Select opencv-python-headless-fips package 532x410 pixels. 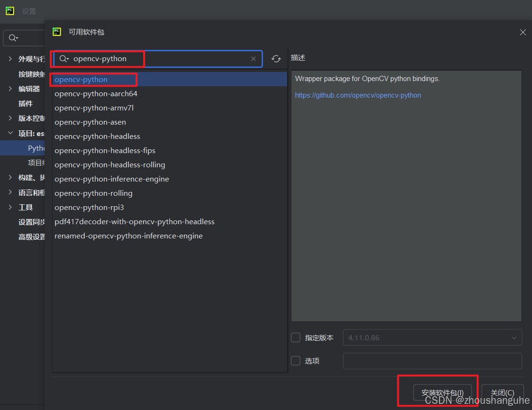point(170,150)
